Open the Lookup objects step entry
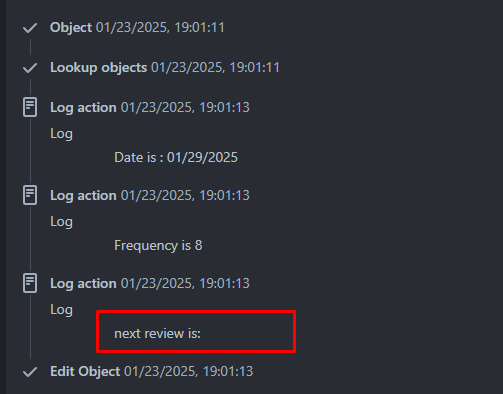This screenshot has height=394, width=503. [x=98, y=68]
